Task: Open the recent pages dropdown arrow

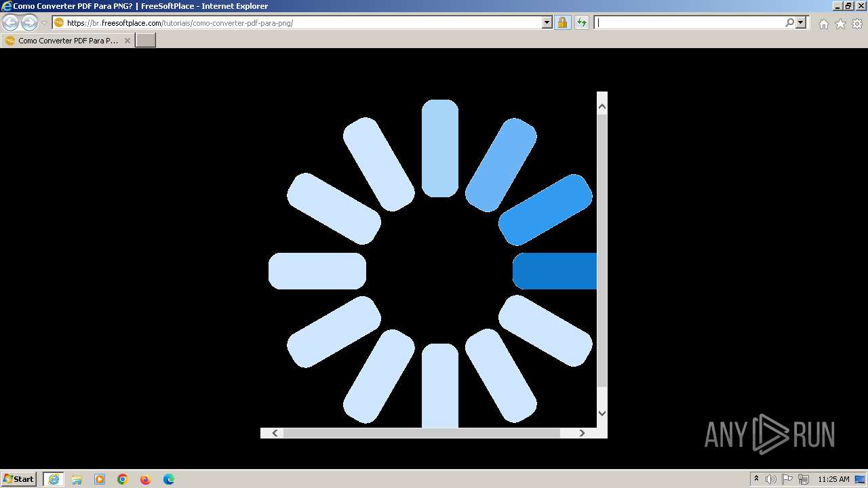Action: pos(45,23)
